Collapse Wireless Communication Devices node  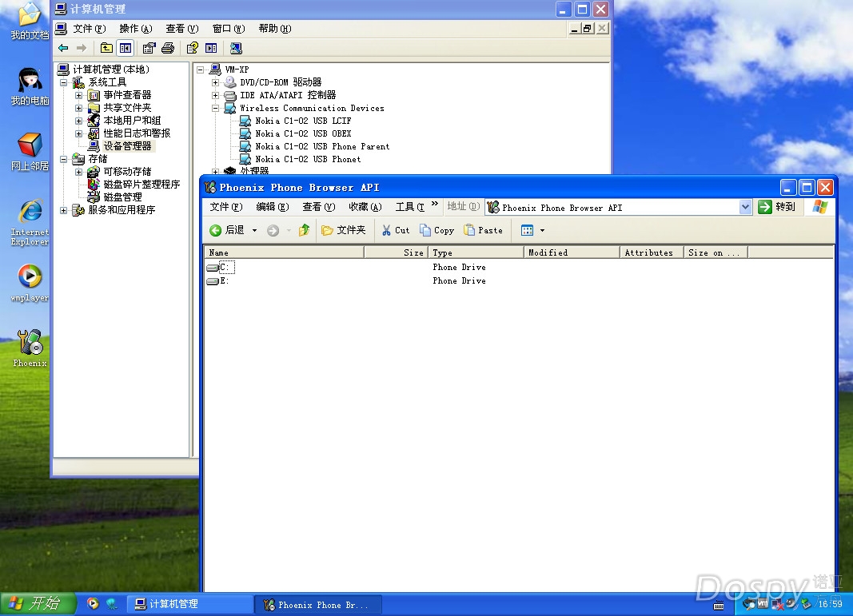pos(215,108)
